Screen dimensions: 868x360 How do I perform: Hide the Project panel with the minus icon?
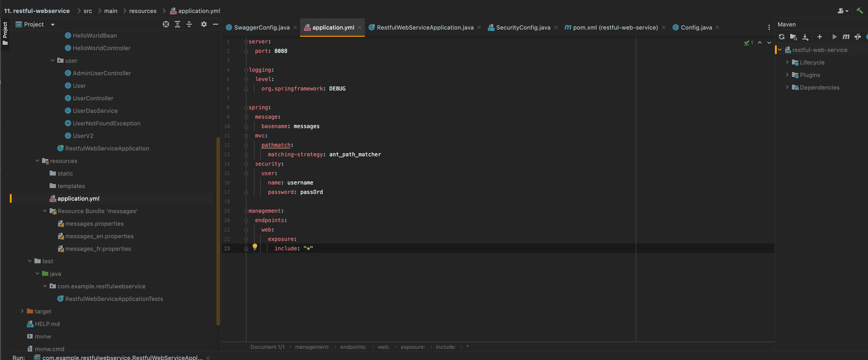(216, 24)
